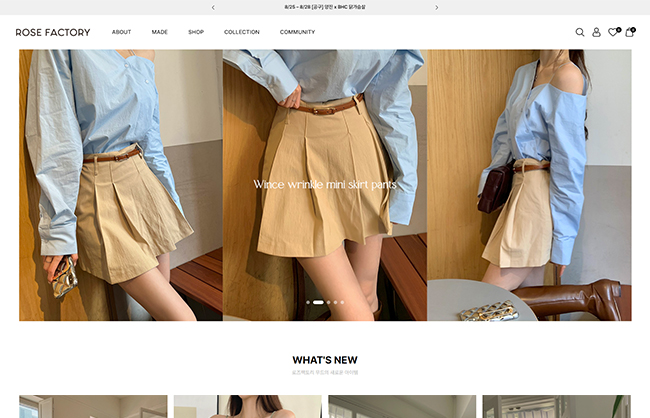Show previous announcement with left arrow

[x=213, y=7]
